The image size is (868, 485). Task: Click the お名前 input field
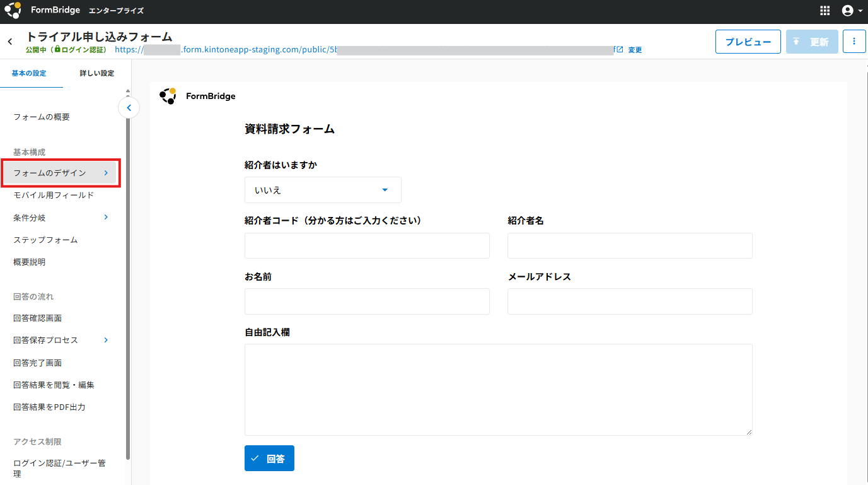[367, 301]
